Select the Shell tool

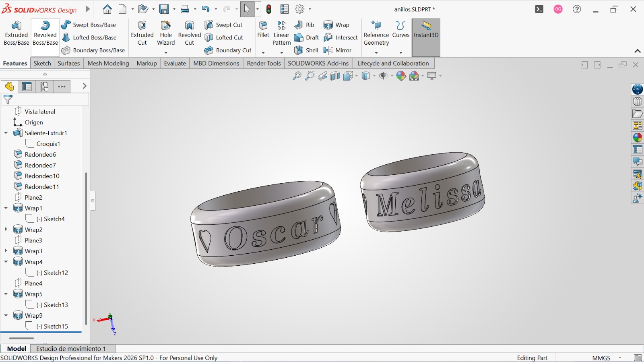pos(306,50)
